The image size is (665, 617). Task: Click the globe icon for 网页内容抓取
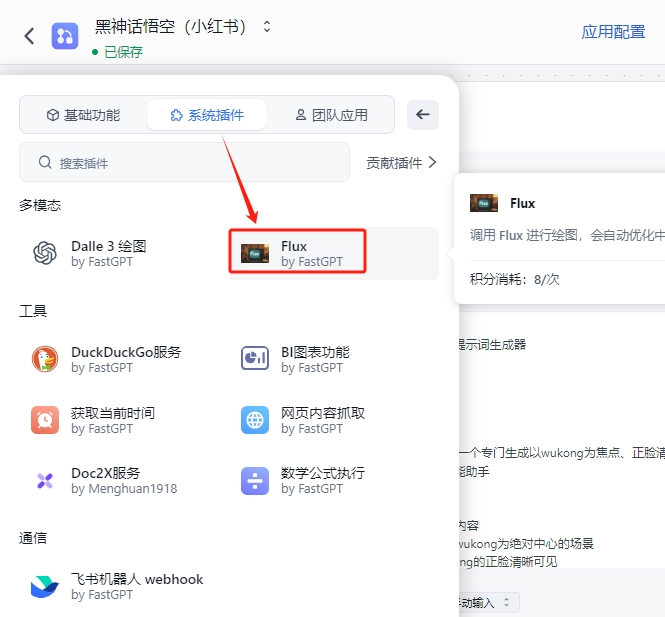tap(255, 420)
